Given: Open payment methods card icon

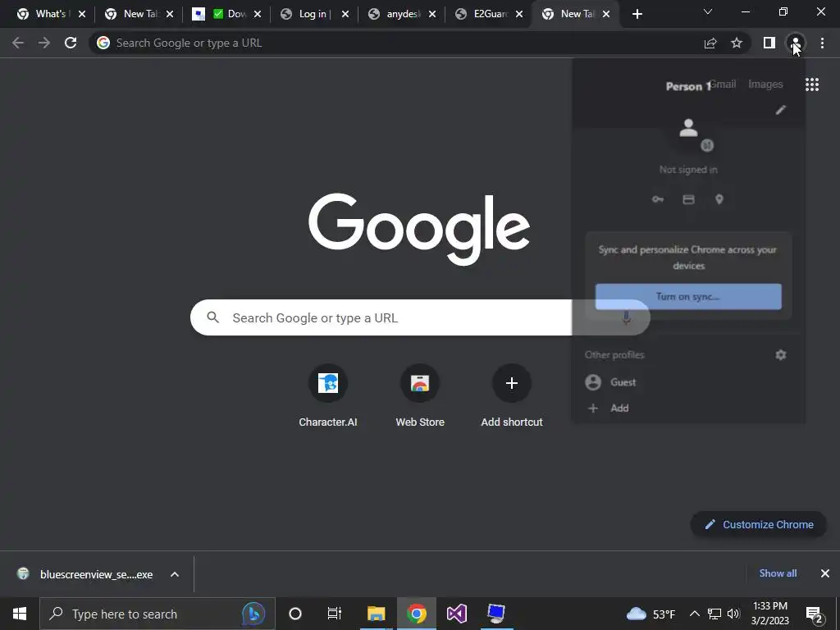Looking at the screenshot, I should (x=688, y=199).
